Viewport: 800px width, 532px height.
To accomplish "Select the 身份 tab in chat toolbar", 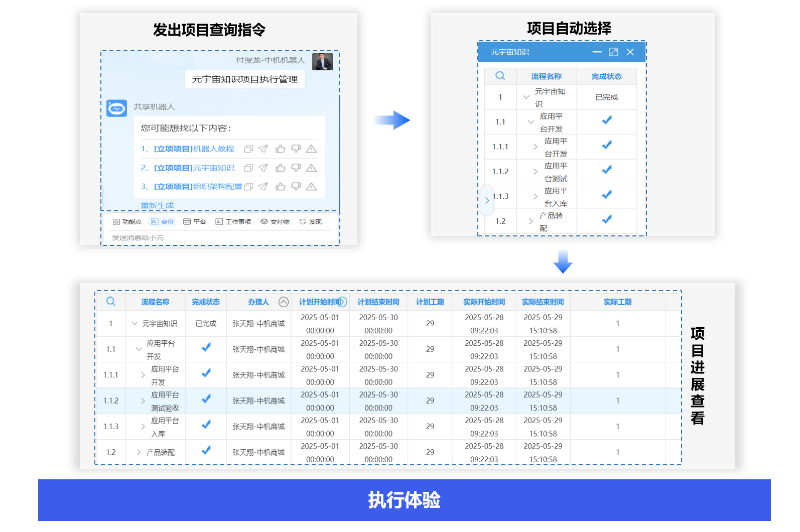I will [163, 222].
